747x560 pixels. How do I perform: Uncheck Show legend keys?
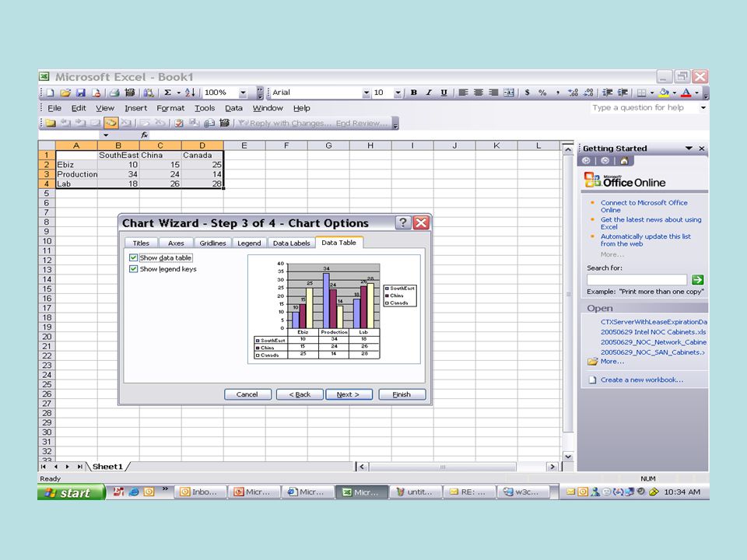click(x=133, y=269)
